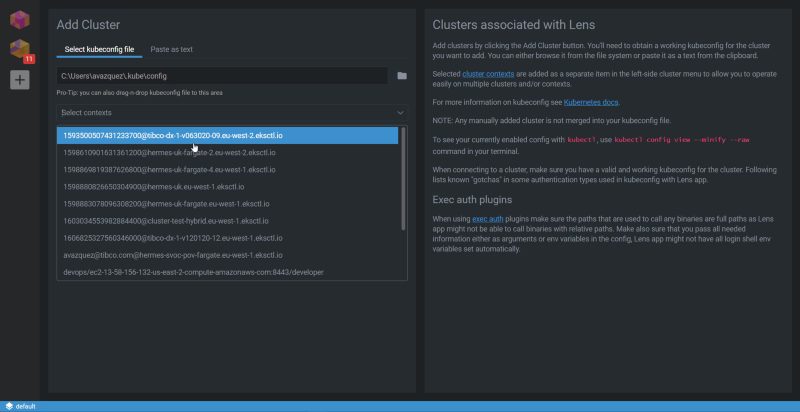Click the context list scrollbar
Viewport: 800px width, 412px height.
click(x=403, y=178)
